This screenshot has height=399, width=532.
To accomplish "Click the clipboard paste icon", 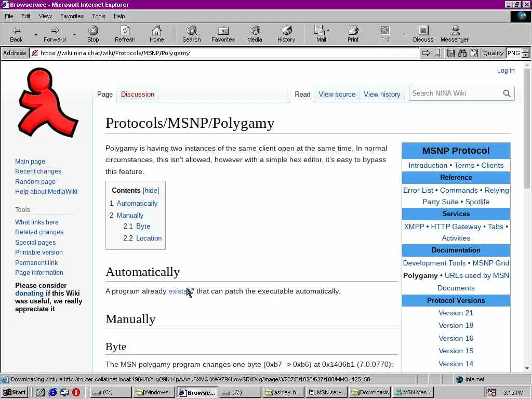I will (474, 53).
